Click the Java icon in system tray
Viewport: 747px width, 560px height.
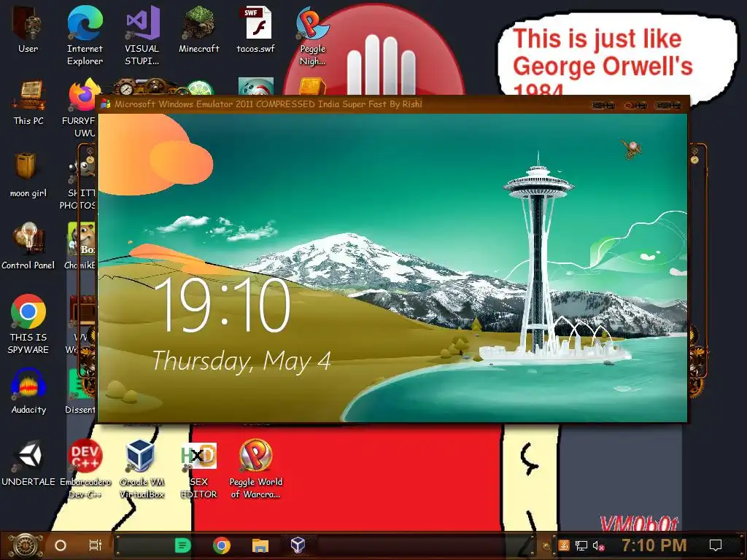click(564, 545)
